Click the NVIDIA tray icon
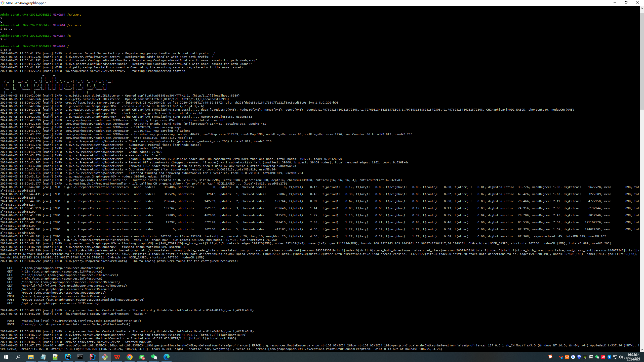The width and height of the screenshot is (644, 362). [585, 357]
